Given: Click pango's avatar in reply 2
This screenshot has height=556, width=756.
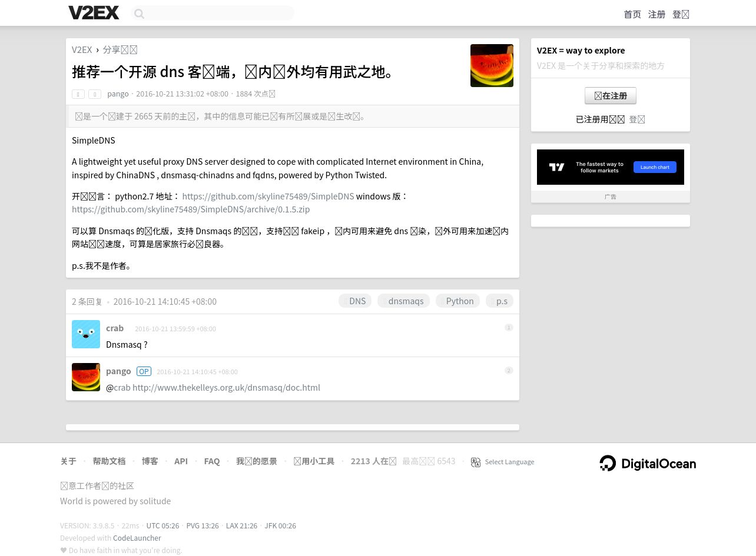Looking at the screenshot, I should 86,377.
